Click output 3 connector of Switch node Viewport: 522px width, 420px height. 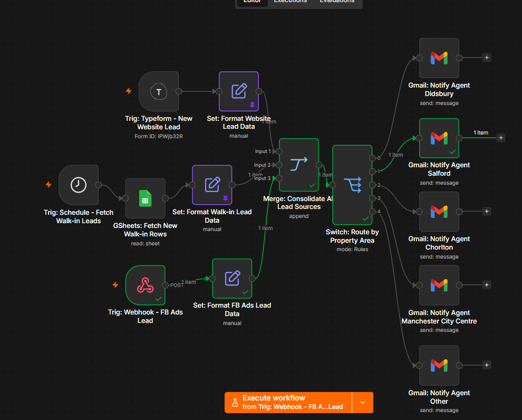pos(372,198)
